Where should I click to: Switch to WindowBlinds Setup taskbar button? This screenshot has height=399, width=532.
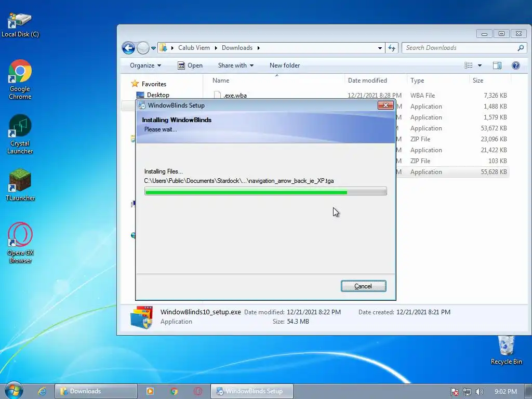point(252,391)
